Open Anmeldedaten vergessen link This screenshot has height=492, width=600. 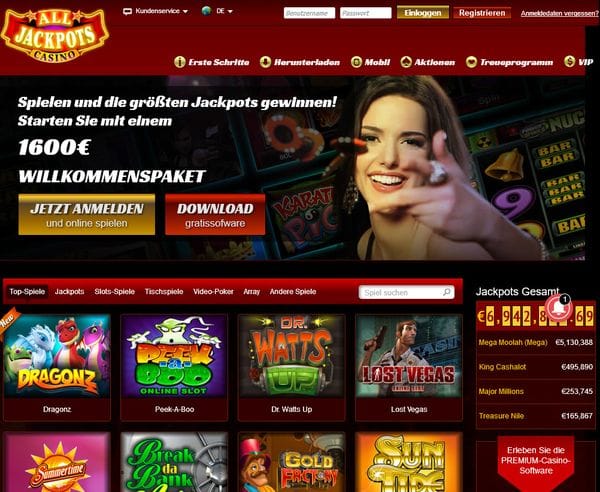[559, 13]
